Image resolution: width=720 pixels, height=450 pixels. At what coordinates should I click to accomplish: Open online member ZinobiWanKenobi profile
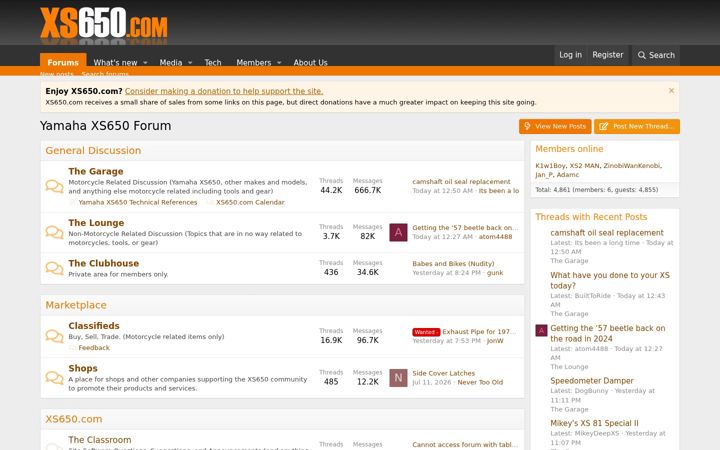tap(632, 165)
